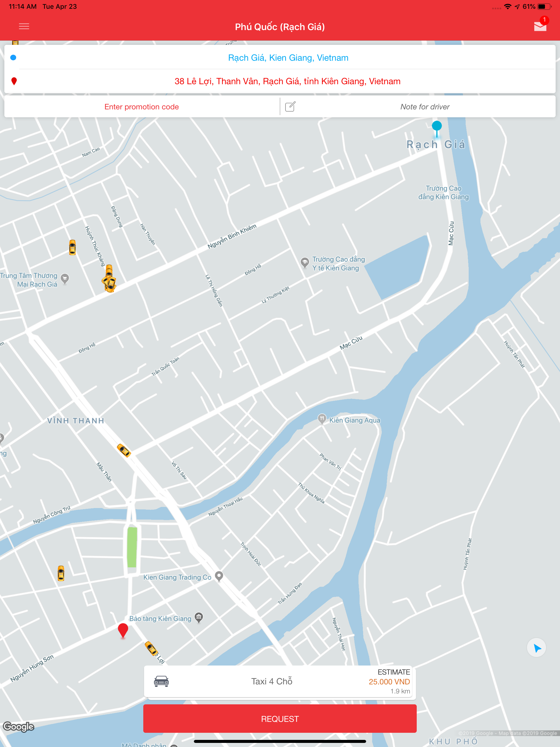Tap the Nguyễn Hùng Sơn street label

(x=32, y=668)
